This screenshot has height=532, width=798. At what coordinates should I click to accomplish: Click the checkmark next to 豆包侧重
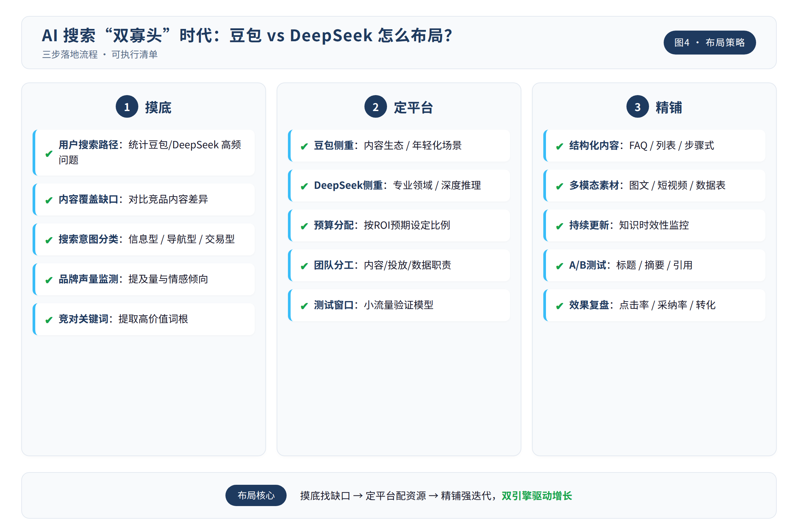(304, 146)
